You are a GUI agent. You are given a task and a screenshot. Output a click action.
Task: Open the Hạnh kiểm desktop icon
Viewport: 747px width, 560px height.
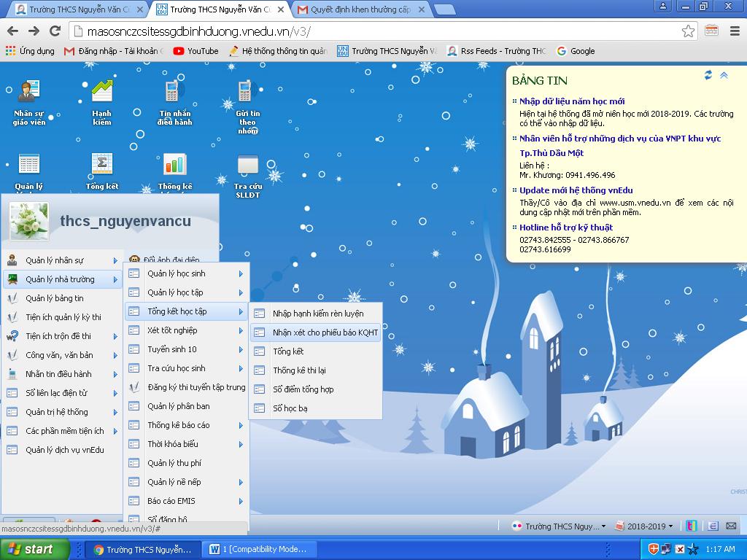101,103
